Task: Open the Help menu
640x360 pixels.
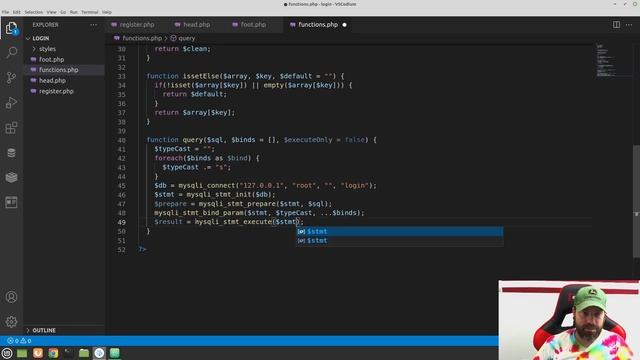Action: (107, 12)
